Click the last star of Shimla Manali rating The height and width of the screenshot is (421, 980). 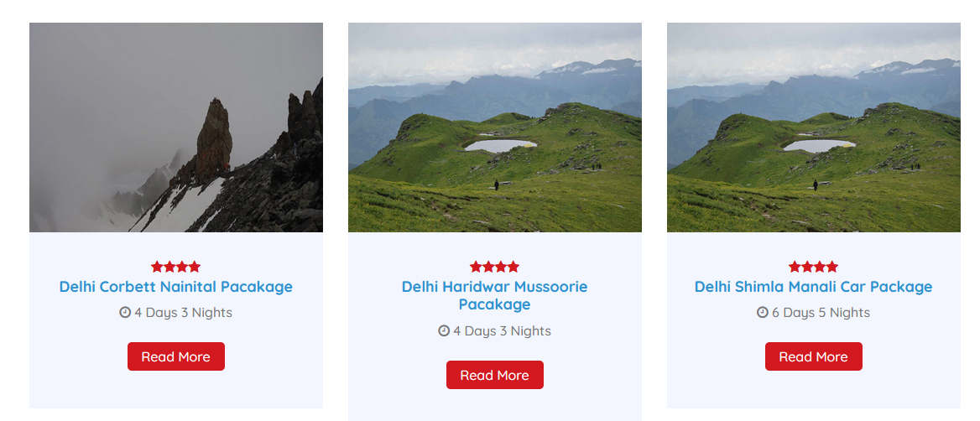(832, 267)
